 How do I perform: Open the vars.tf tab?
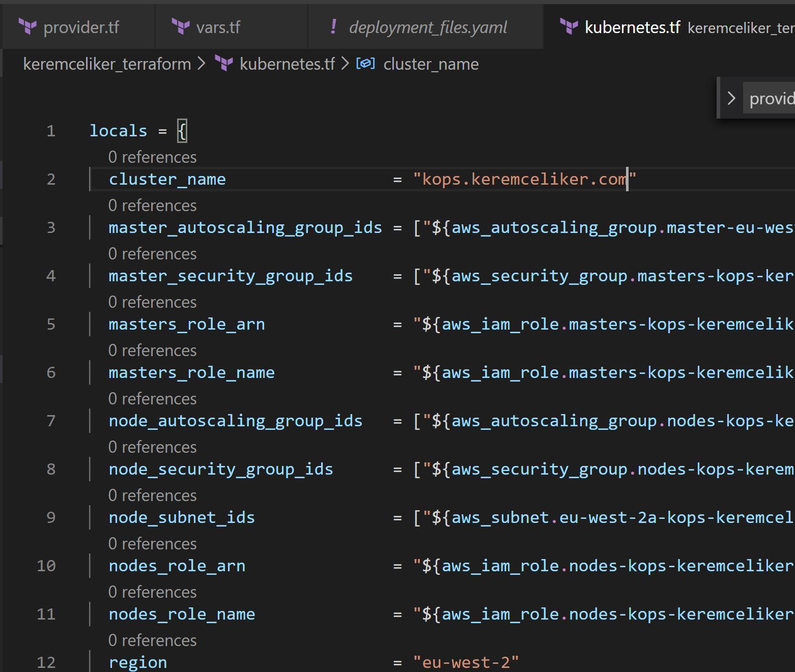tap(231, 27)
